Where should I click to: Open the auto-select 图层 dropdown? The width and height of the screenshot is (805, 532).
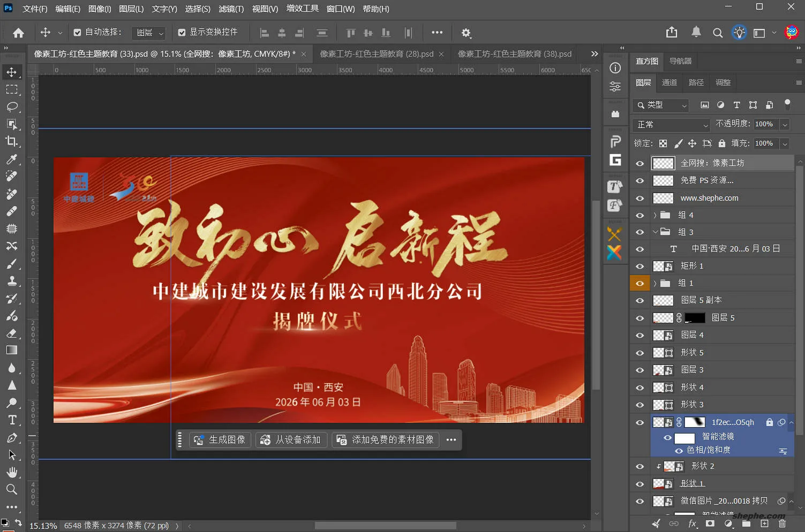[148, 33]
